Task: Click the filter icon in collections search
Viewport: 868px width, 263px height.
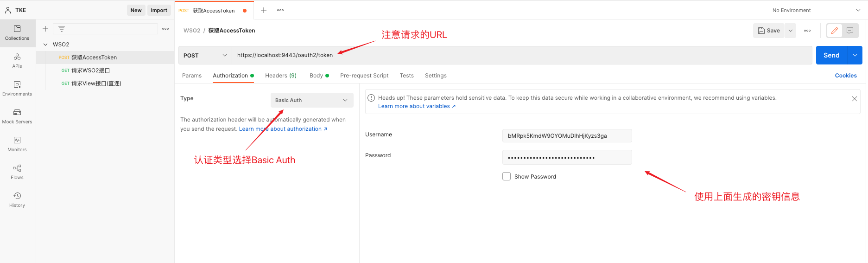Action: click(62, 29)
